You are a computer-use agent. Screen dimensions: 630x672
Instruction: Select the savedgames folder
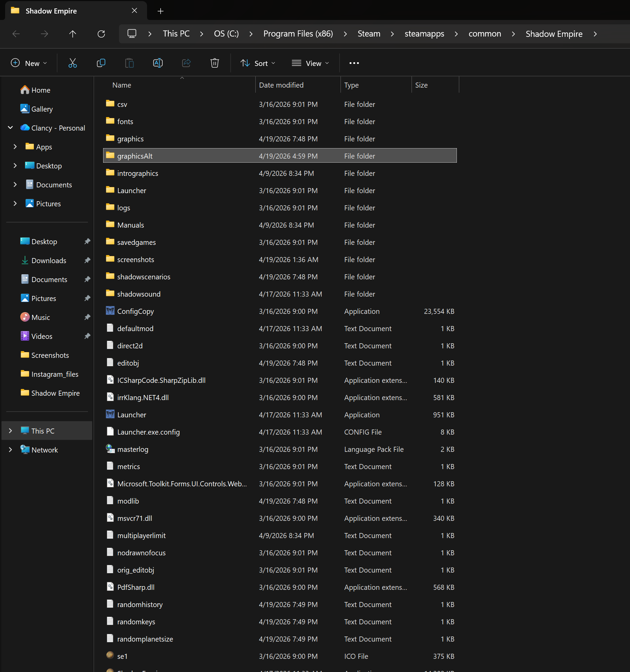tap(280, 242)
